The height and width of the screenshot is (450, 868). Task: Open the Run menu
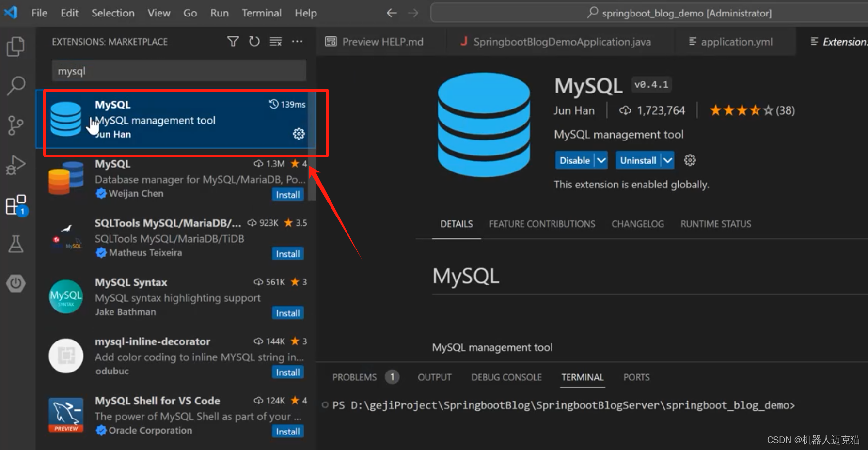coord(219,13)
